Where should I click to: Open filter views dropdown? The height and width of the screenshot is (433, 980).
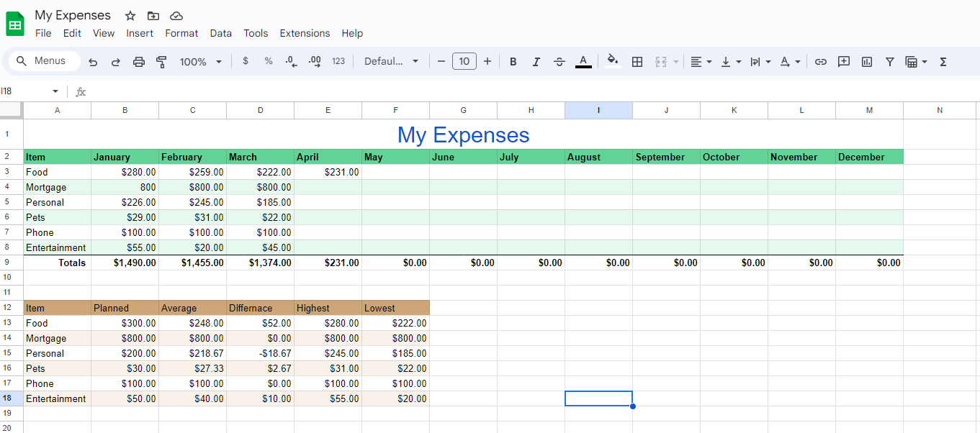click(916, 62)
